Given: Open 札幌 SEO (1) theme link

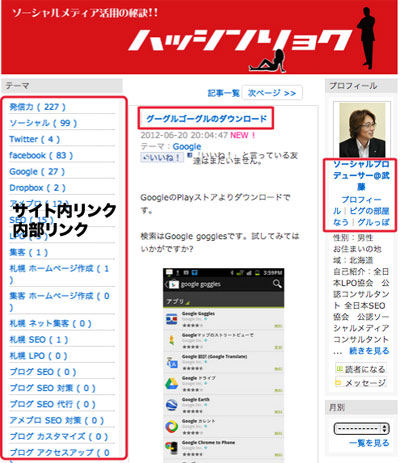Looking at the screenshot, I should 39,340.
